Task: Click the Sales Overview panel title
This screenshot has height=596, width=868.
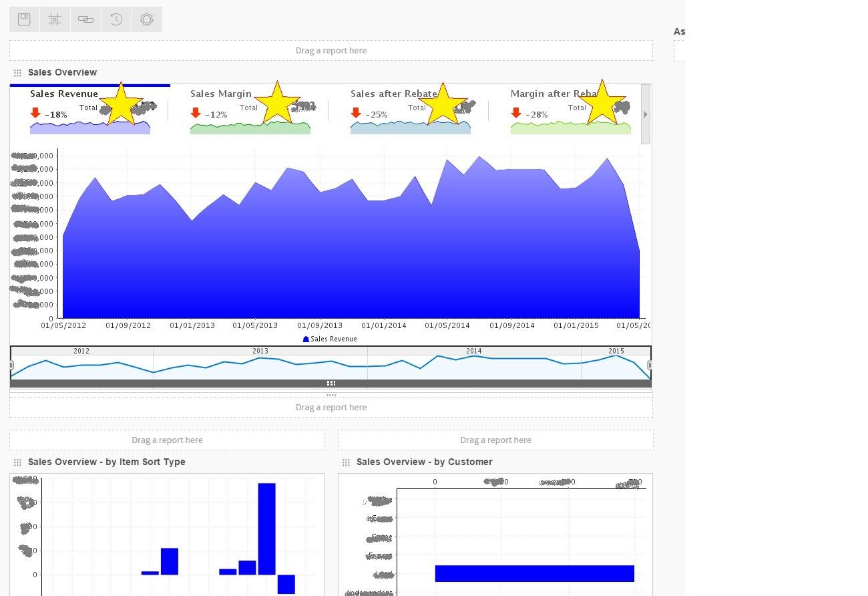Action: [x=62, y=72]
